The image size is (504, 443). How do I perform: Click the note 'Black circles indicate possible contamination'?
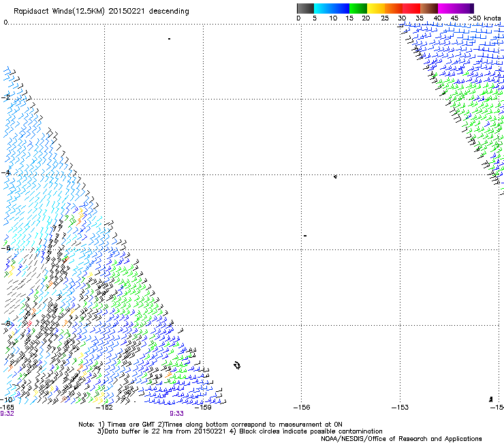point(311,431)
